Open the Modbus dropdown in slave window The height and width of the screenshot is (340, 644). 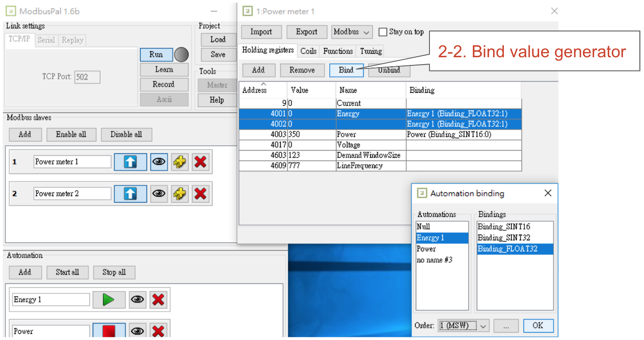pos(352,32)
